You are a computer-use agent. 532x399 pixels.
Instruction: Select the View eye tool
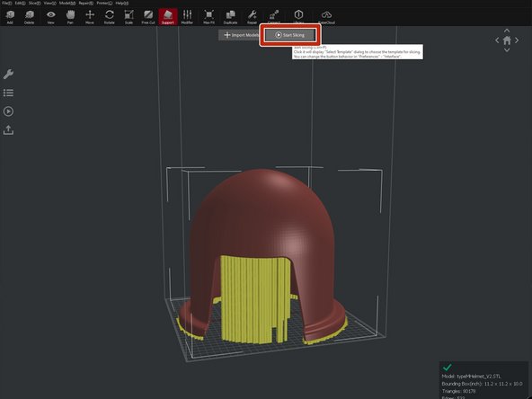click(x=51, y=16)
